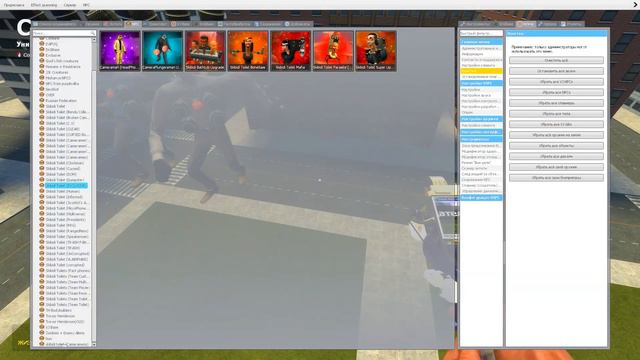The height and width of the screenshot is (360, 640).
Task: Open the 'Информация' entry in right list
Action: 481,54
